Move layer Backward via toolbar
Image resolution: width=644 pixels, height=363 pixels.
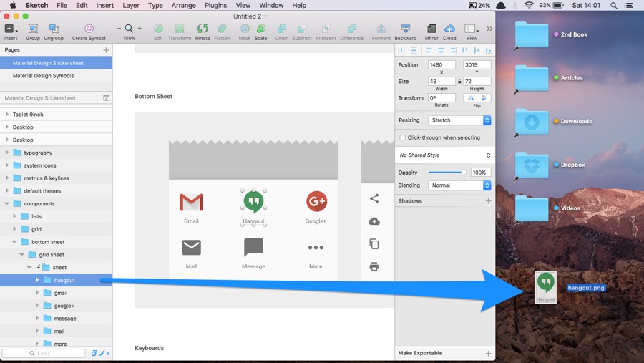[x=406, y=32]
